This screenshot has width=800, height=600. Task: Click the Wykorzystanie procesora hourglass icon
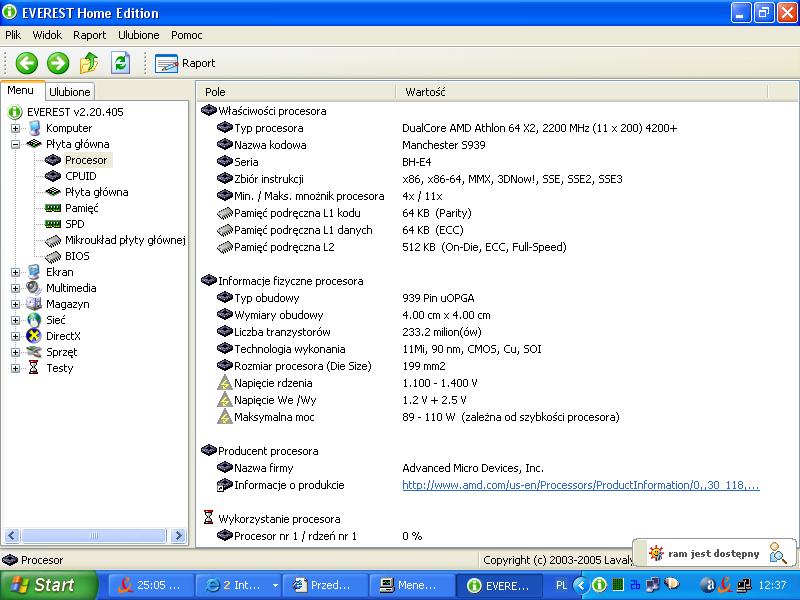pyautogui.click(x=208, y=517)
